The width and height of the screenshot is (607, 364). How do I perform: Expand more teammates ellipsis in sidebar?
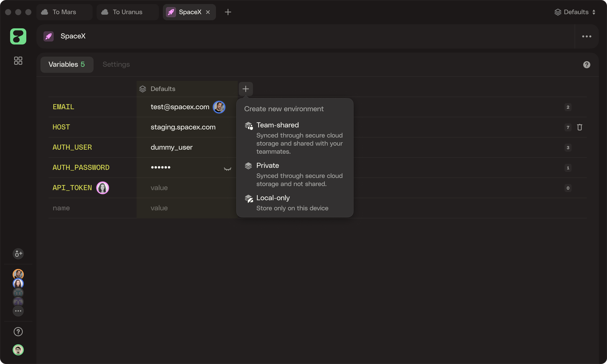18,311
